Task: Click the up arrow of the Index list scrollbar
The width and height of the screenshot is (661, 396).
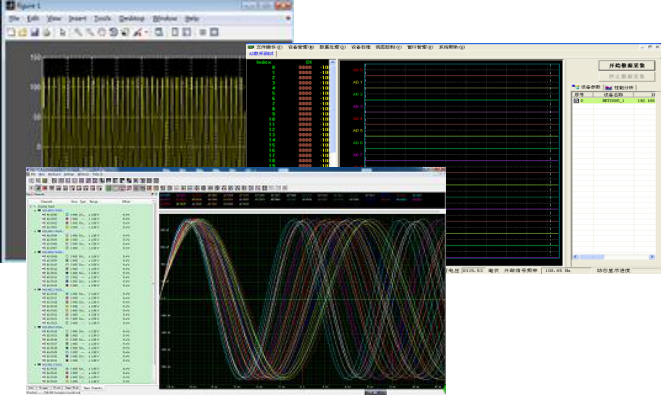Action: click(x=333, y=62)
